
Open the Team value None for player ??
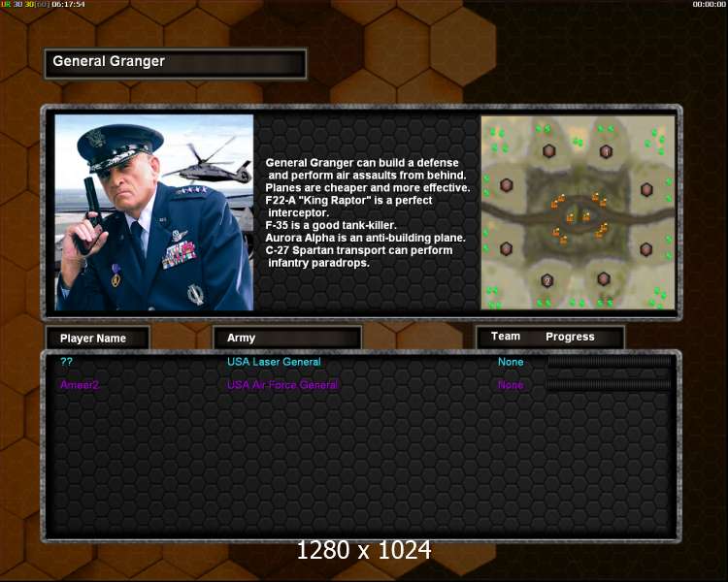click(511, 362)
